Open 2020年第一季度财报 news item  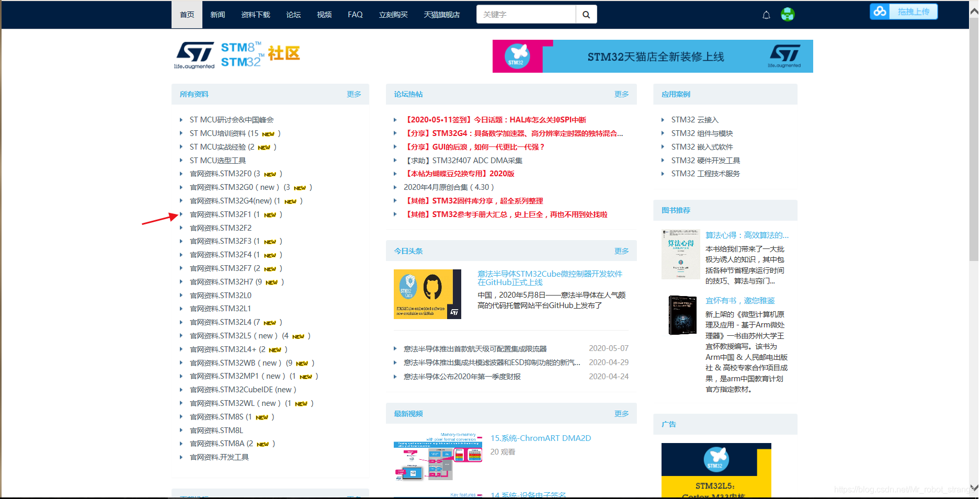[462, 377]
